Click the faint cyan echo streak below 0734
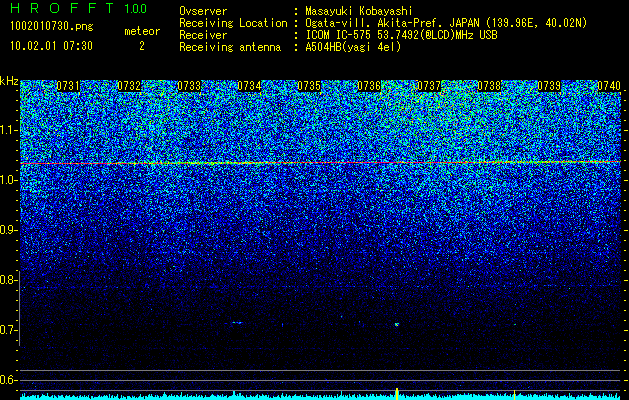629x400 pixels. pos(238,323)
